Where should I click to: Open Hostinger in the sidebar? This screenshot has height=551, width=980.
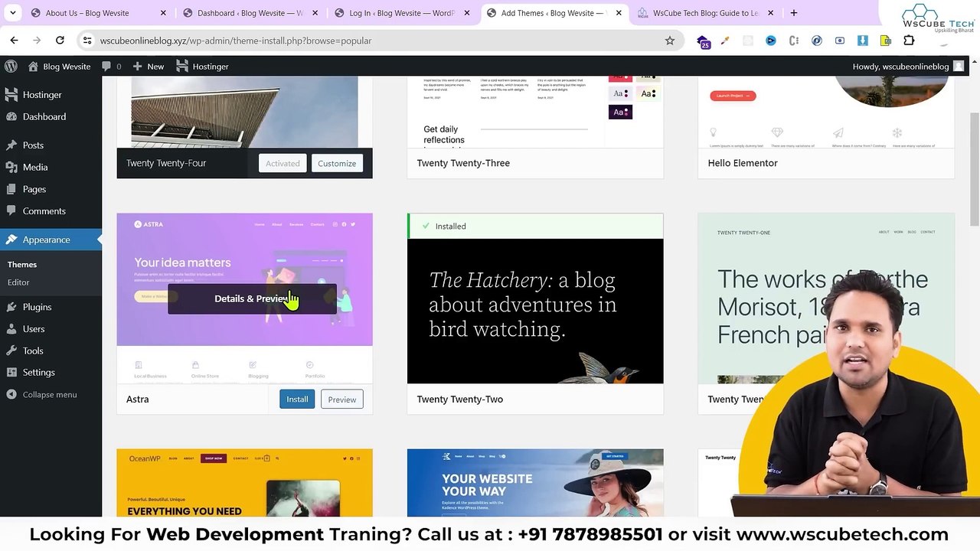pos(51,95)
